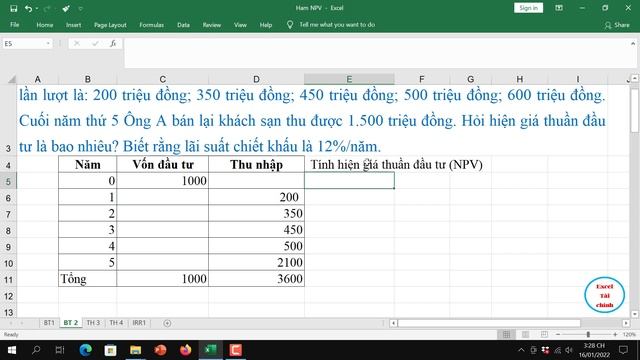Open the Windows Start menu

click(11, 350)
